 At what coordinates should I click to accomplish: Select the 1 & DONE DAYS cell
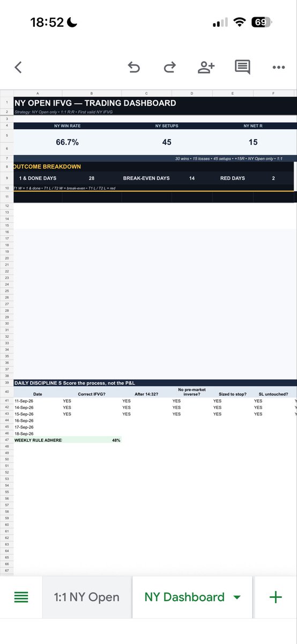point(38,178)
